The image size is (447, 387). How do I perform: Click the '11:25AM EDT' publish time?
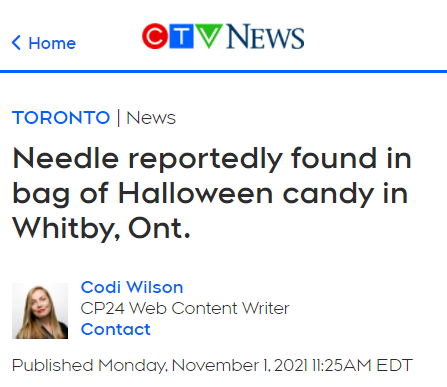362,365
